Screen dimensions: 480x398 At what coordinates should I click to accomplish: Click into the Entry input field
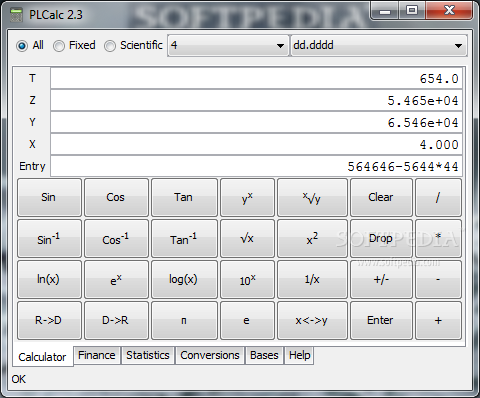[x=256, y=166]
